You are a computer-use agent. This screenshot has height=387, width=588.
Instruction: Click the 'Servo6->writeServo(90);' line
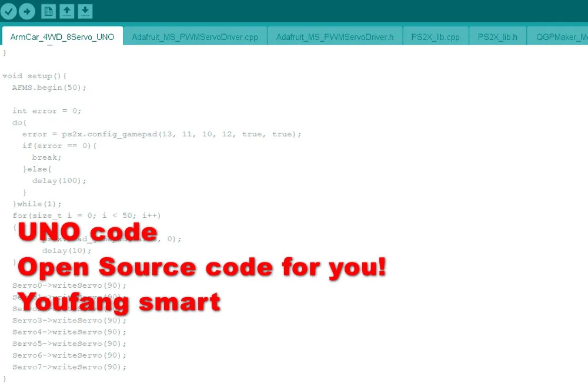coord(69,355)
